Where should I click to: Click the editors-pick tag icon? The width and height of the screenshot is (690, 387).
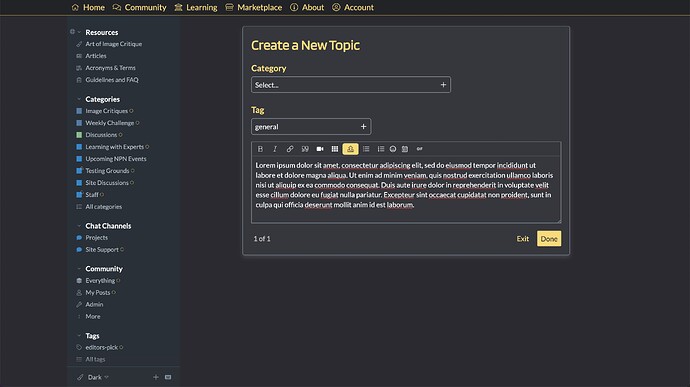[x=79, y=347]
